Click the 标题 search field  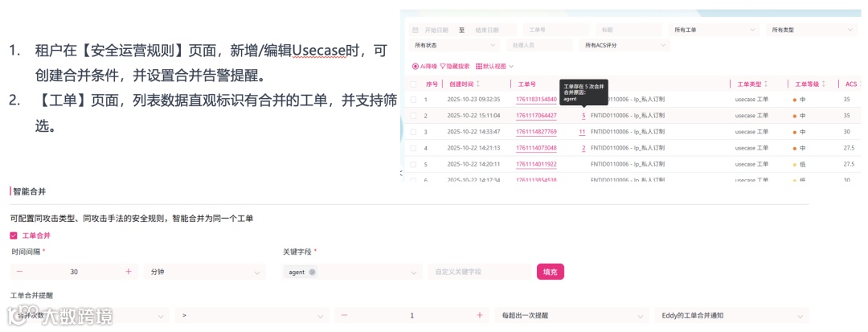pos(628,30)
